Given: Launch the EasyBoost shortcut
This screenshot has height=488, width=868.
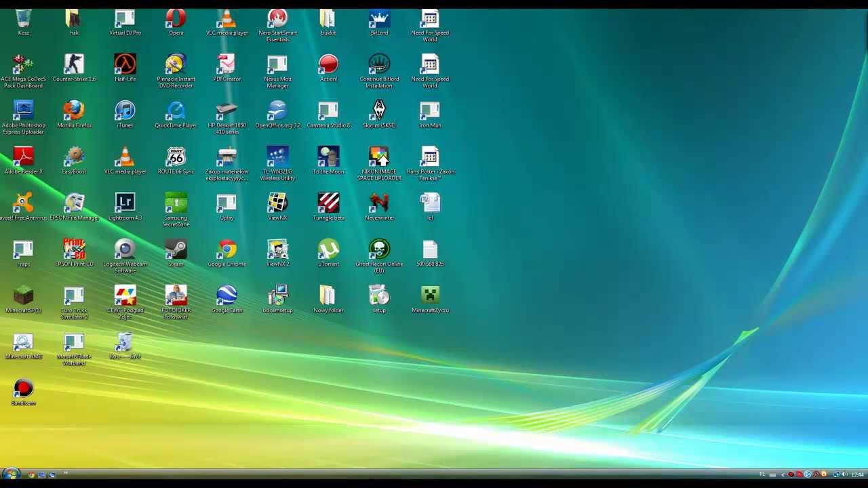Looking at the screenshot, I should 74,161.
